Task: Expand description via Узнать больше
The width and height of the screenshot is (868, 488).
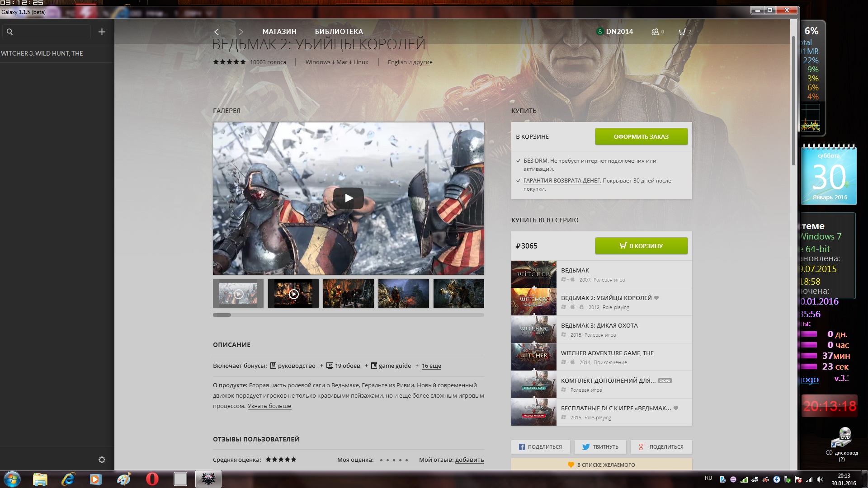Action: click(x=269, y=406)
